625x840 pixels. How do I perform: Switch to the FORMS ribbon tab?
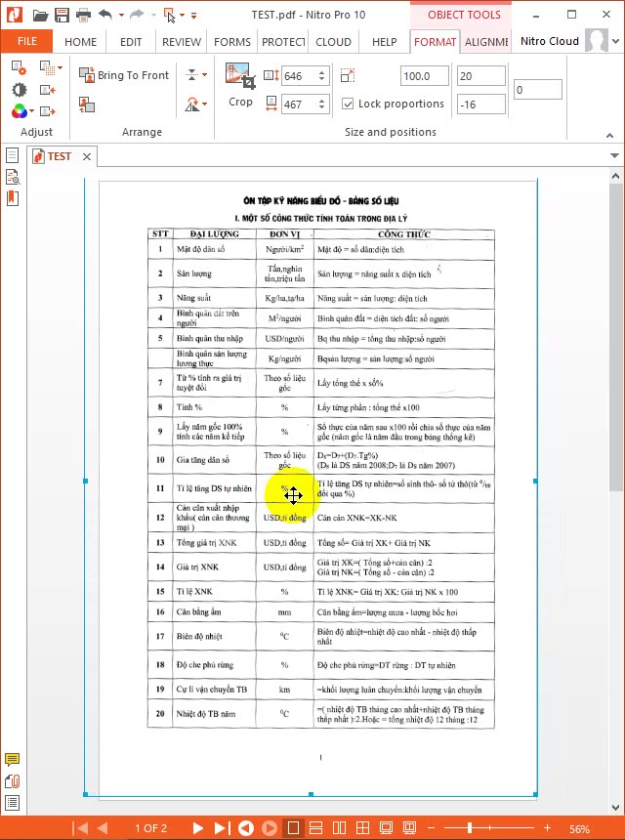click(x=231, y=42)
